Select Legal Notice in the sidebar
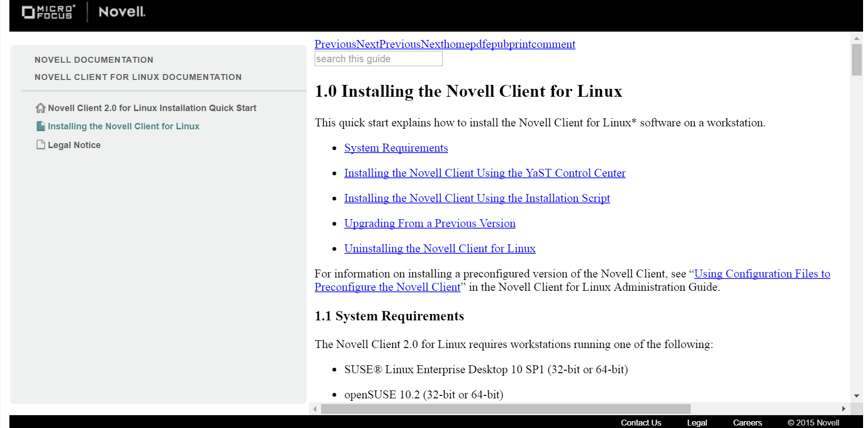The height and width of the screenshot is (428, 868). point(74,145)
